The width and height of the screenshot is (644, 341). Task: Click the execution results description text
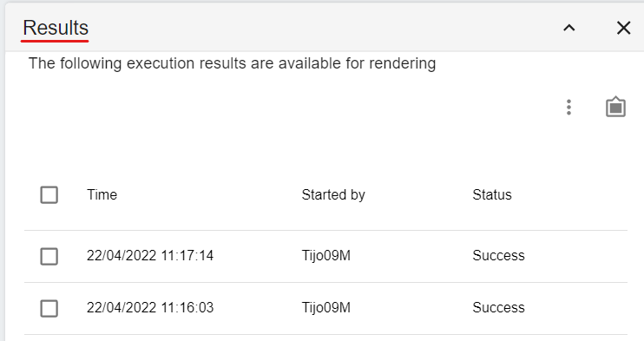232,63
